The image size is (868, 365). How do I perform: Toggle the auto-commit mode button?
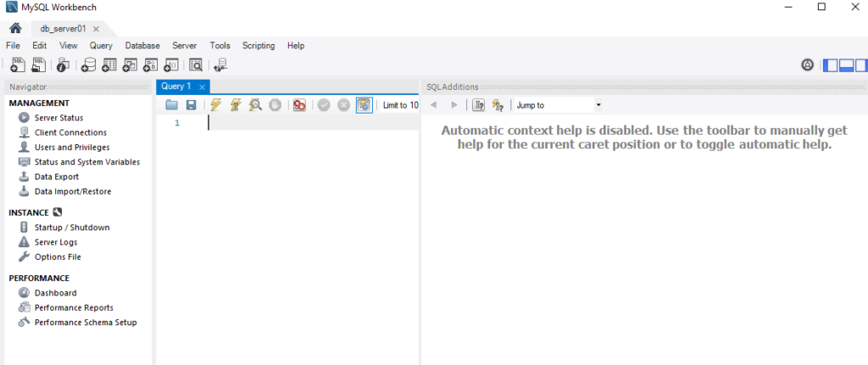(x=364, y=105)
